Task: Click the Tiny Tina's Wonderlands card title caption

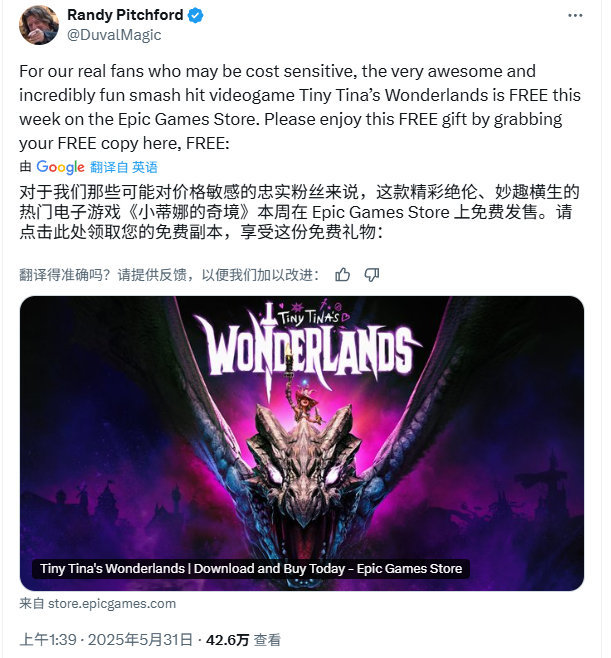Action: coord(251,569)
